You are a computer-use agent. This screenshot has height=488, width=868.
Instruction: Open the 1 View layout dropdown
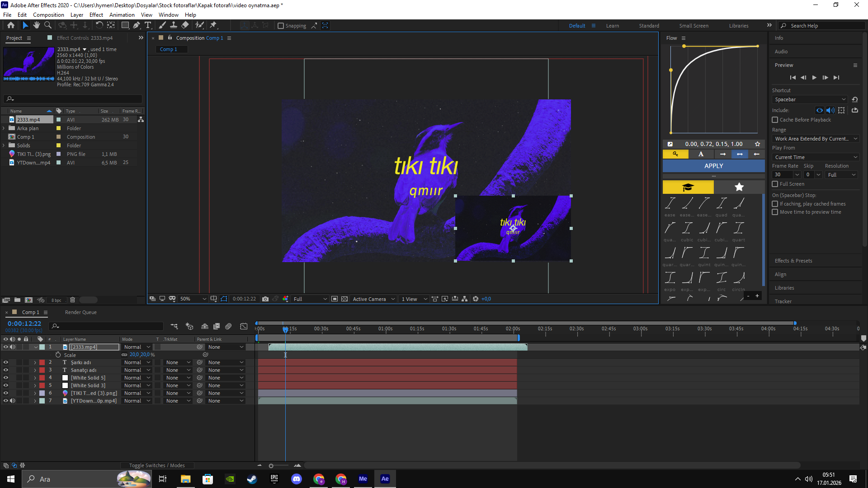(x=414, y=299)
